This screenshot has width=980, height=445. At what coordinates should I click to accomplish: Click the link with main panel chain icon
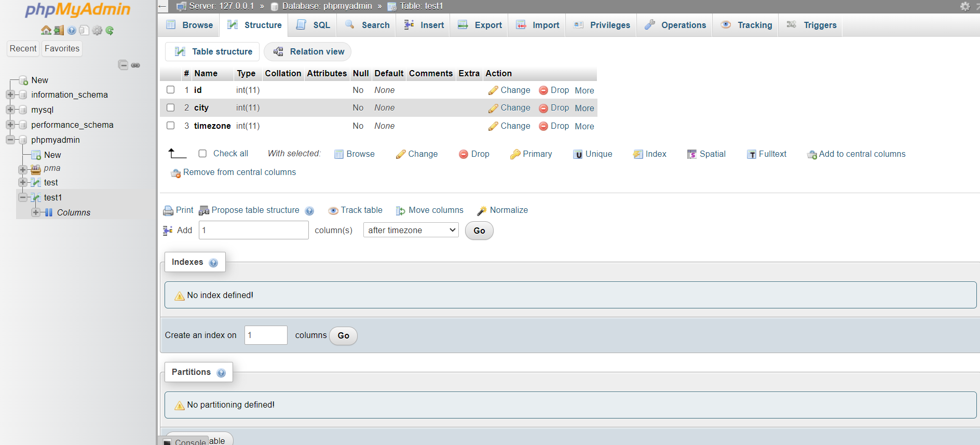135,65
